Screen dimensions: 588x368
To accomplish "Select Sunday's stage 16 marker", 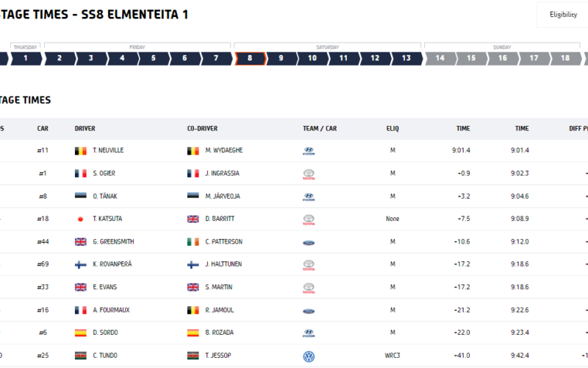I will [x=503, y=58].
